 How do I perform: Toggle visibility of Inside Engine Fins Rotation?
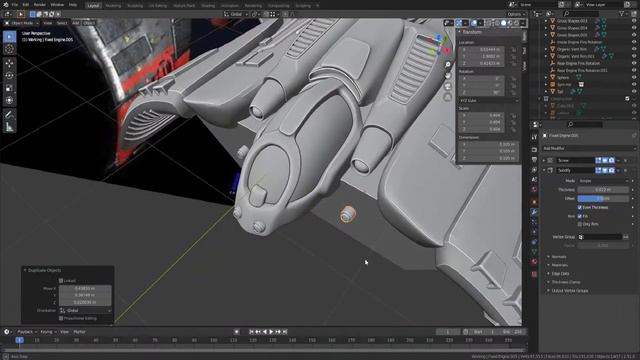click(x=634, y=42)
